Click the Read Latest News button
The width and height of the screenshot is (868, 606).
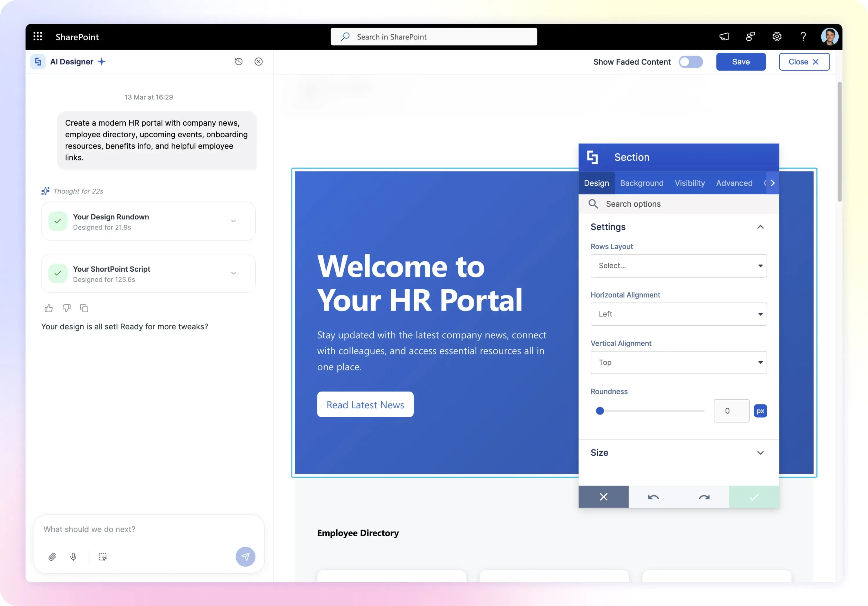365,404
